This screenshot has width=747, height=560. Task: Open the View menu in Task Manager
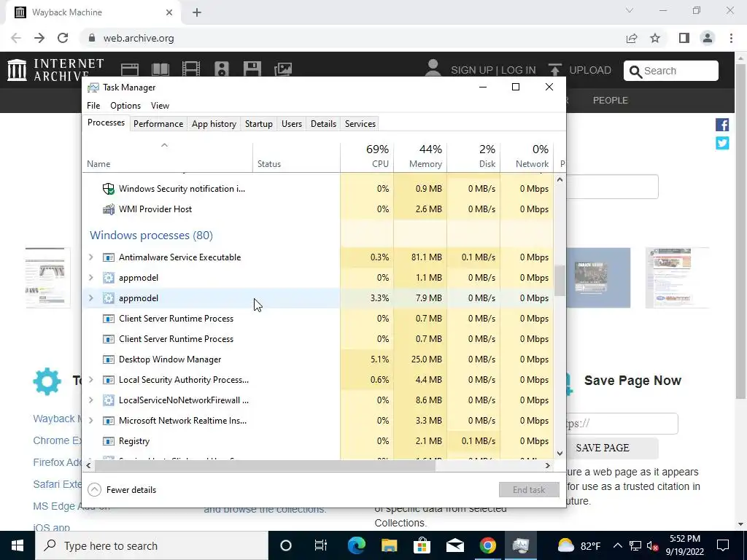coord(160,106)
